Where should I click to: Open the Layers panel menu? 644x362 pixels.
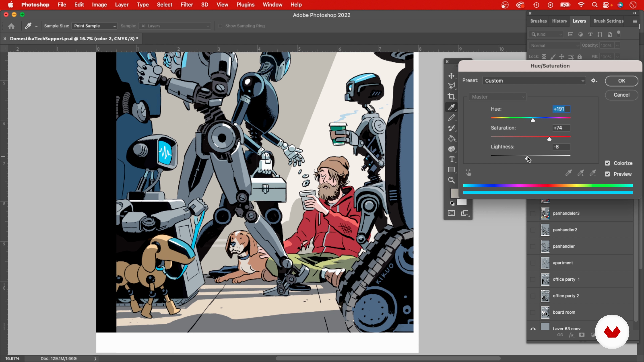point(634,21)
